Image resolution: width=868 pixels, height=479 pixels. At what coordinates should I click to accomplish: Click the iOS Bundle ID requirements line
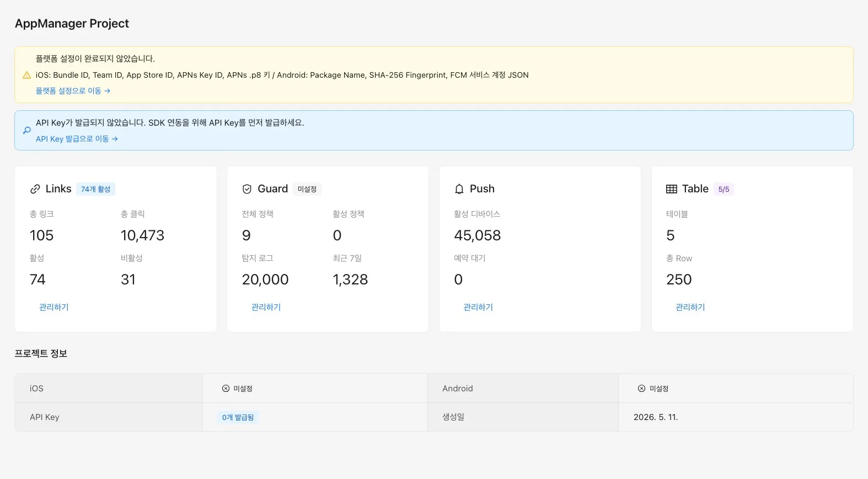282,75
